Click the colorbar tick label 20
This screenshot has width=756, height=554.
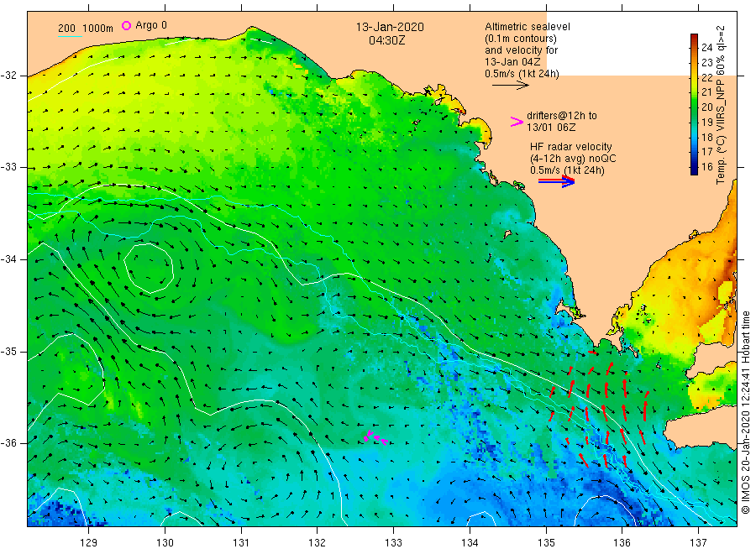tap(706, 107)
